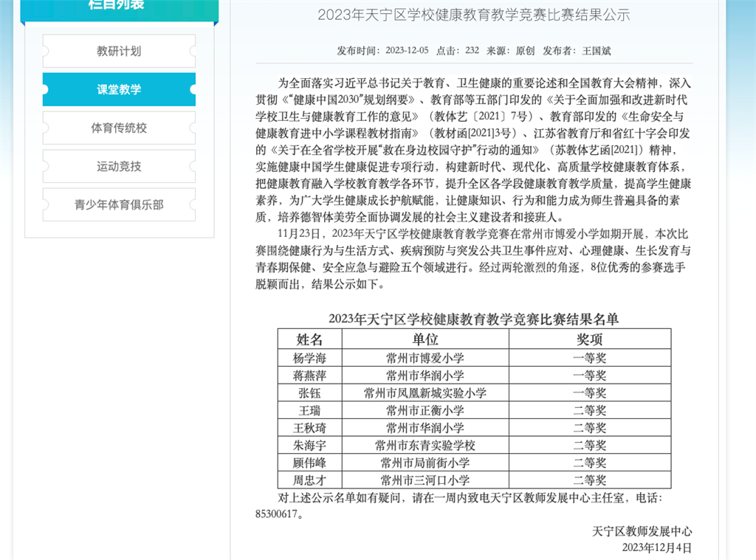Click the 天宁区教师发展中心 signature line
The image size is (756, 560).
[642, 531]
